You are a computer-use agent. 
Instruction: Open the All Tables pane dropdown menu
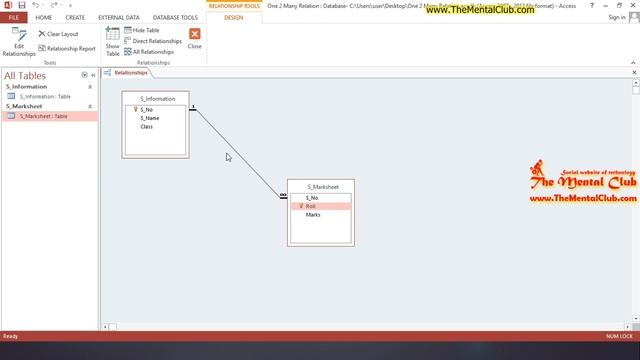(x=84, y=75)
